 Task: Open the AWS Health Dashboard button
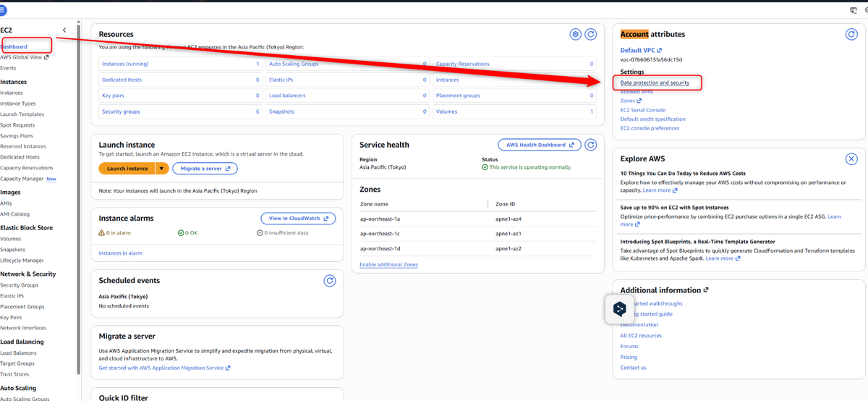click(540, 145)
